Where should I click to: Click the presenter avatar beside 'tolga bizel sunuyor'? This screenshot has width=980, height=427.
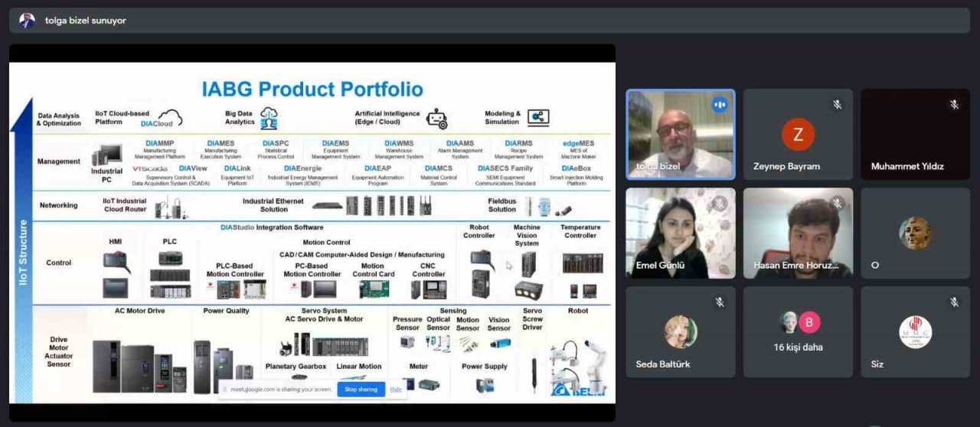(27, 21)
